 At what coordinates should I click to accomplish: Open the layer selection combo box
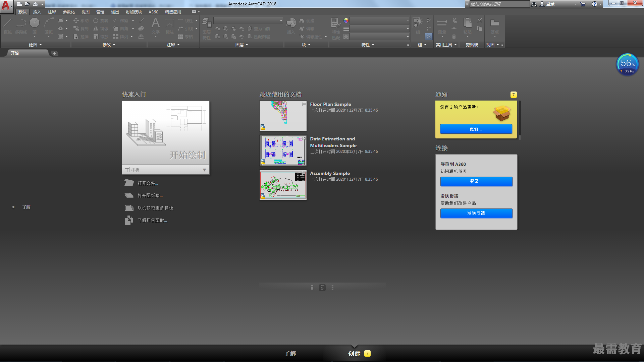pyautogui.click(x=248, y=20)
